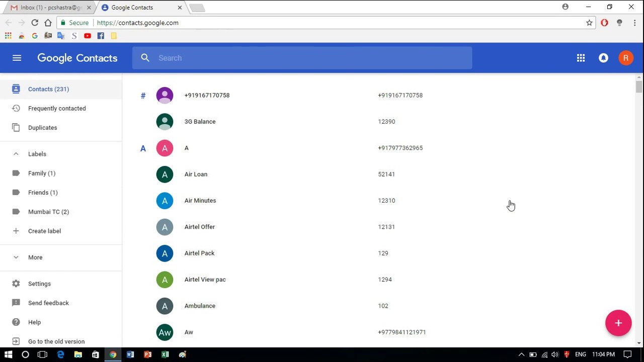The width and height of the screenshot is (644, 362).
Task: Open the volume control in tray
Action: [x=555, y=354]
